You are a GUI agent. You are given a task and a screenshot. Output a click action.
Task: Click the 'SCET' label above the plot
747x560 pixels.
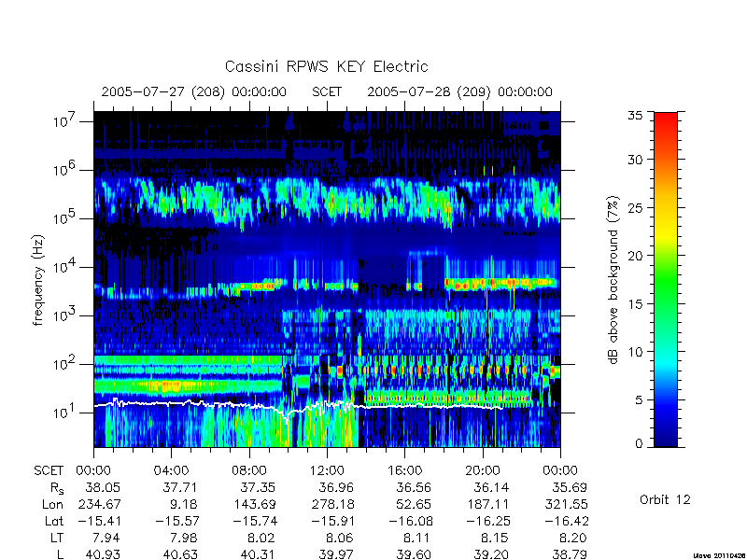327,91
